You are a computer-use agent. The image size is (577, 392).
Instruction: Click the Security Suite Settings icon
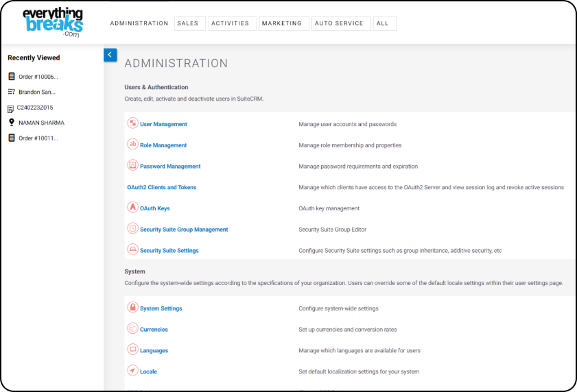point(132,249)
